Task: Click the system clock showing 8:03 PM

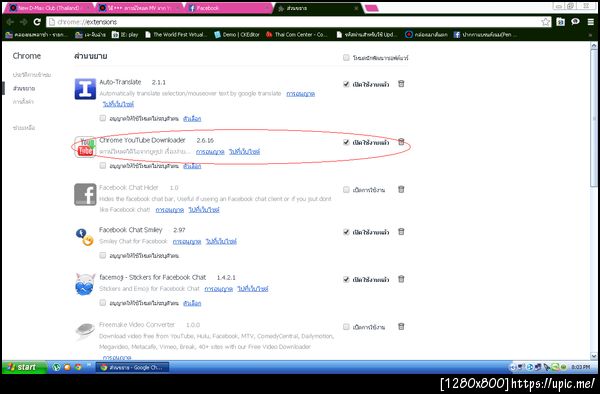Action: pyautogui.click(x=580, y=367)
